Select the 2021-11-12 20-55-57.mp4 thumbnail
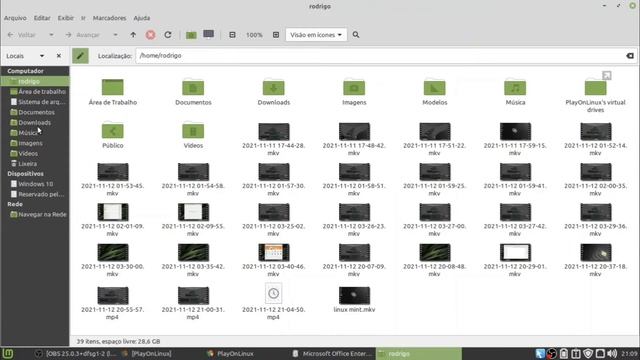This screenshot has height=360, width=640. click(x=113, y=295)
